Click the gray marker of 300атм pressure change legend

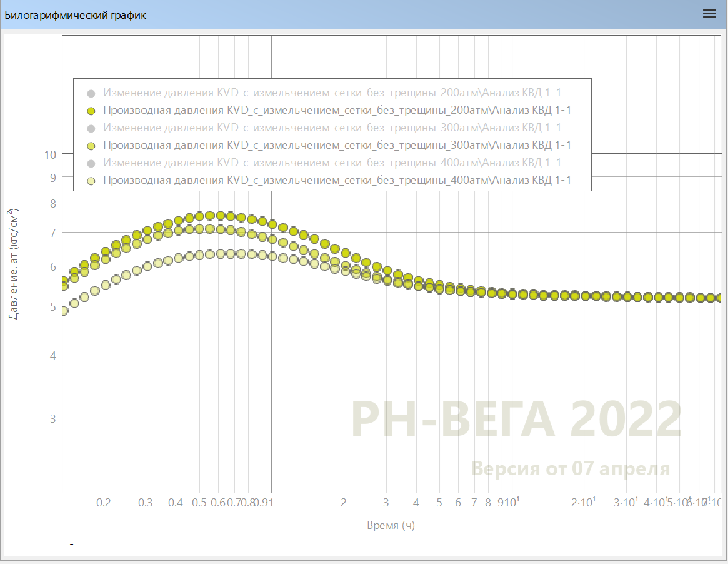click(x=91, y=128)
